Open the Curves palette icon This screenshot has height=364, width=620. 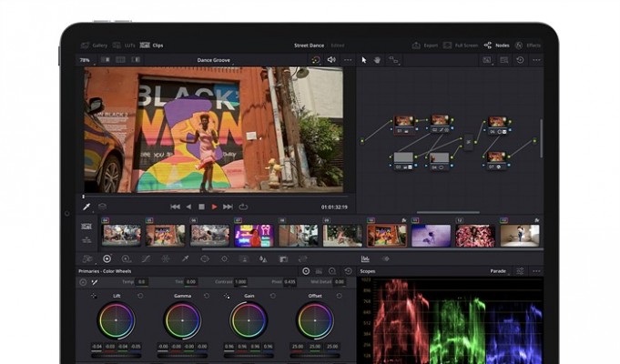146,258
